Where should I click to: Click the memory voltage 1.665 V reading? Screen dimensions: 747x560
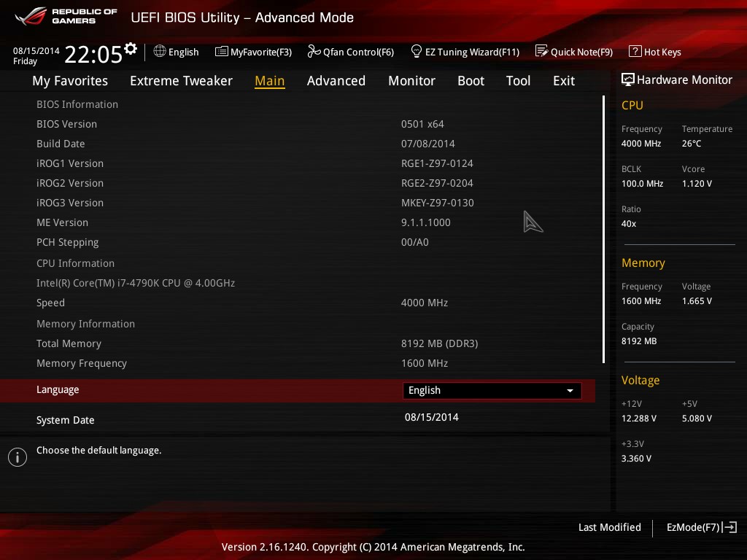click(x=697, y=301)
